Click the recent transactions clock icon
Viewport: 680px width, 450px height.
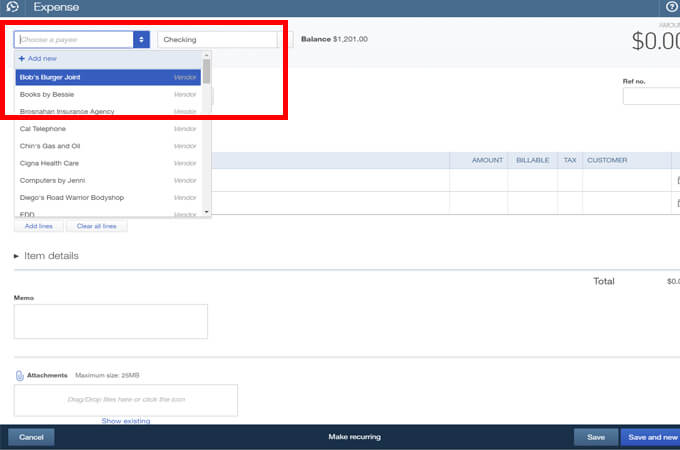tap(13, 7)
